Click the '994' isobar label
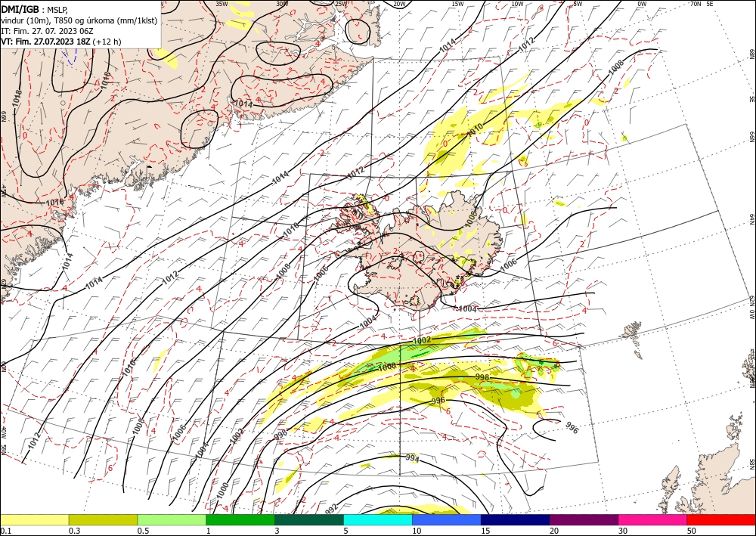 coord(412,458)
